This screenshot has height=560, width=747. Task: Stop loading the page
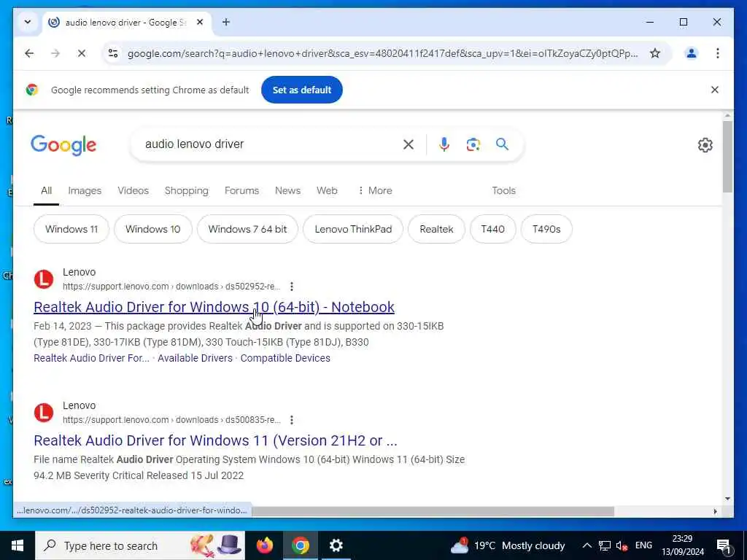click(82, 53)
